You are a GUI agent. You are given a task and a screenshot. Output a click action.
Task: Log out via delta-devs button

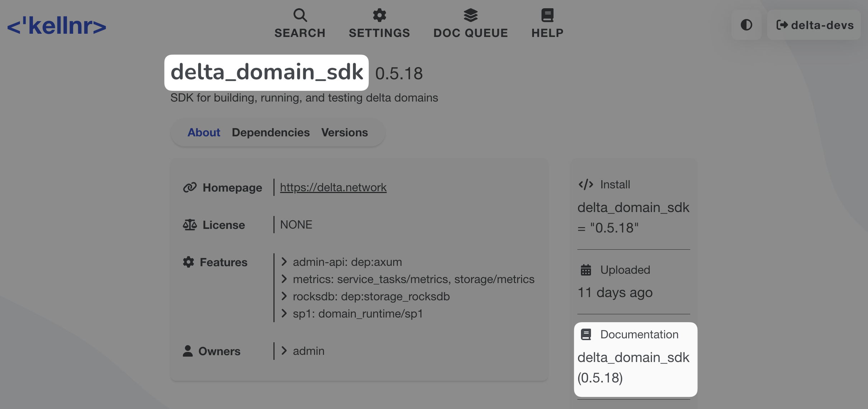pyautogui.click(x=814, y=25)
